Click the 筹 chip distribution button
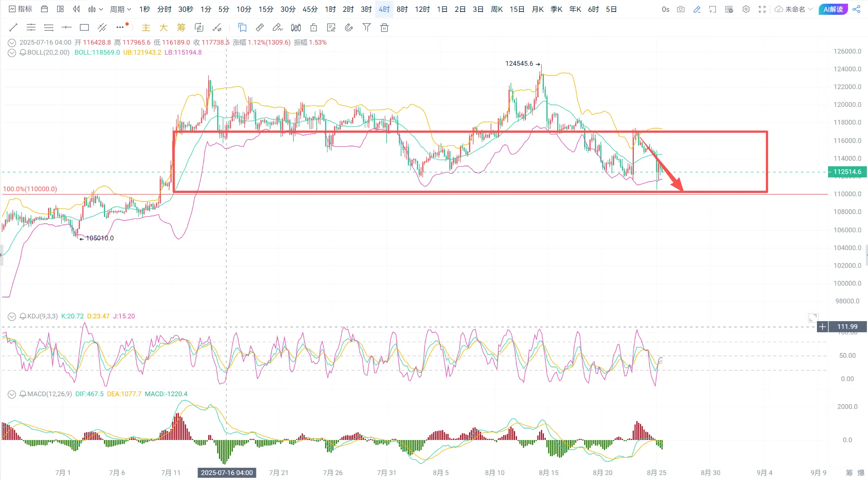The width and height of the screenshot is (868, 480). [x=181, y=27]
